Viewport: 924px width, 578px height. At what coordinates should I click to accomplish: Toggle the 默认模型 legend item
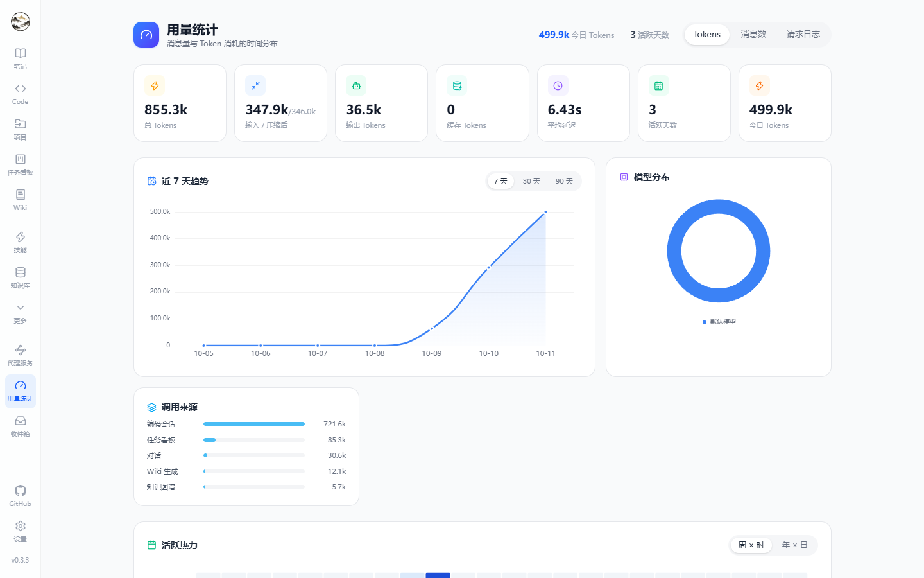tap(719, 322)
